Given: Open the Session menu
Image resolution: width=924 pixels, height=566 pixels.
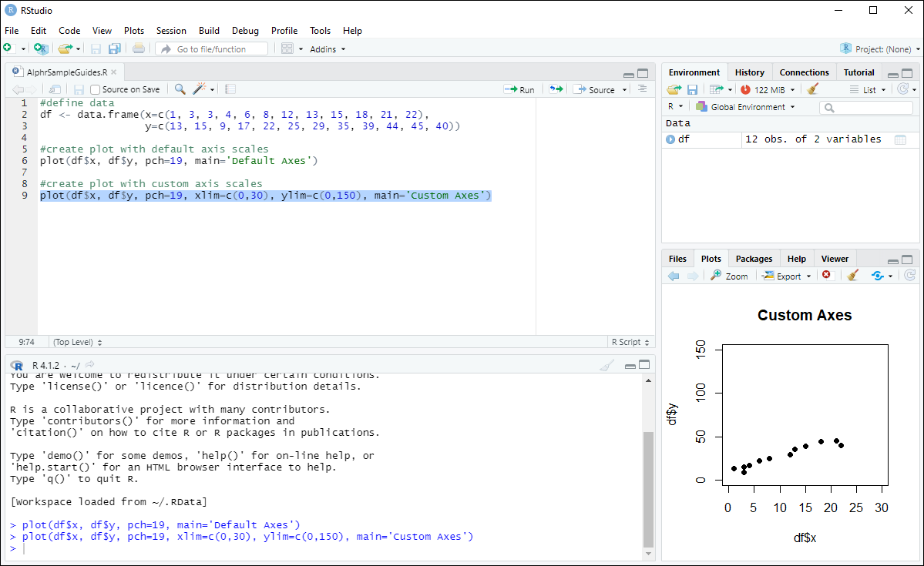Looking at the screenshot, I should tap(171, 31).
